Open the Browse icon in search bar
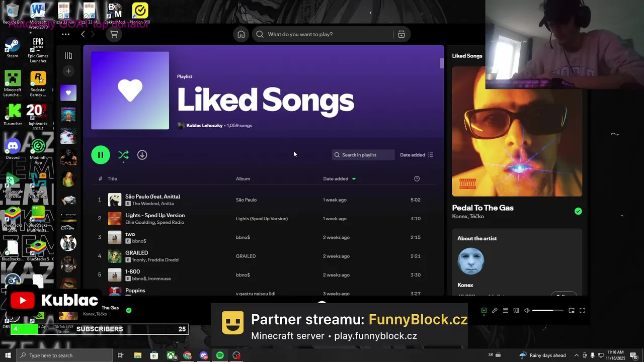Viewport: 644px width, 362px height. point(401,34)
